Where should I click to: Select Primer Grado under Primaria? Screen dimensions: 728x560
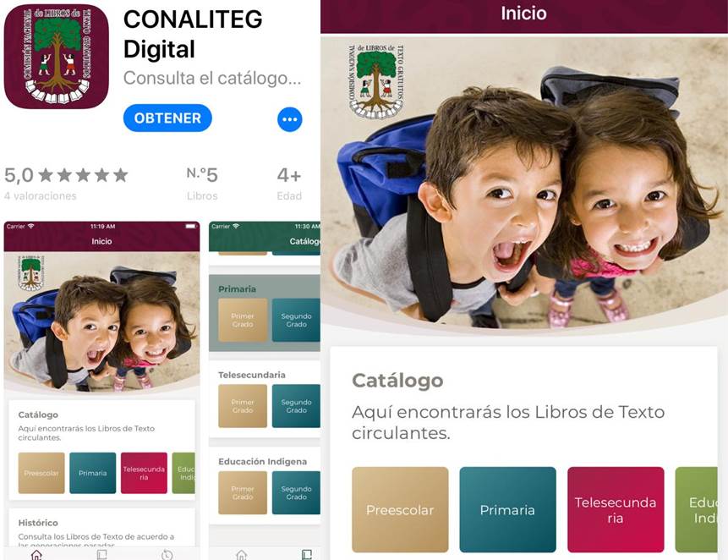click(x=243, y=320)
